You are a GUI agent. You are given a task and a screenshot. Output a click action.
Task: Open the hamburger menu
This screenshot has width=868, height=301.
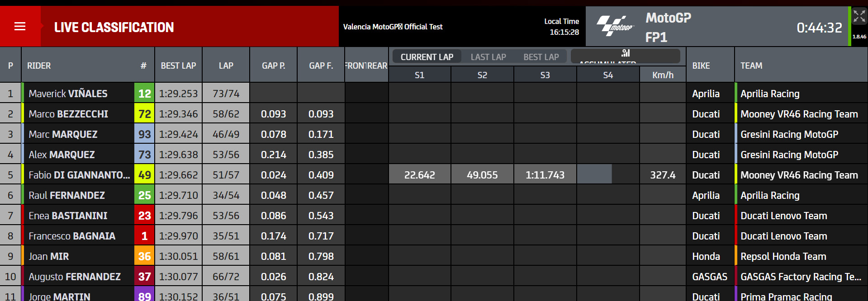20,27
